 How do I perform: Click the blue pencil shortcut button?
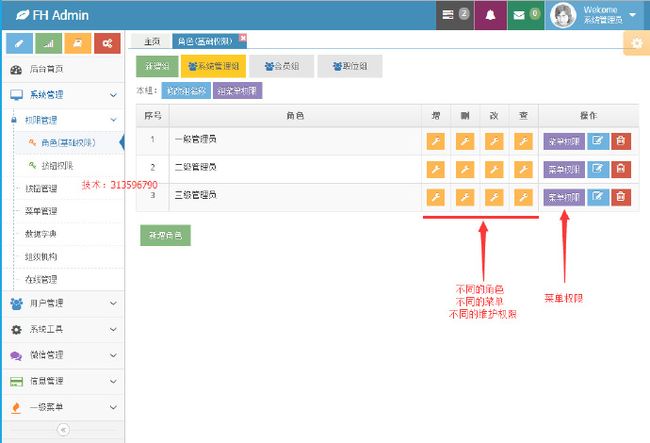coord(19,43)
